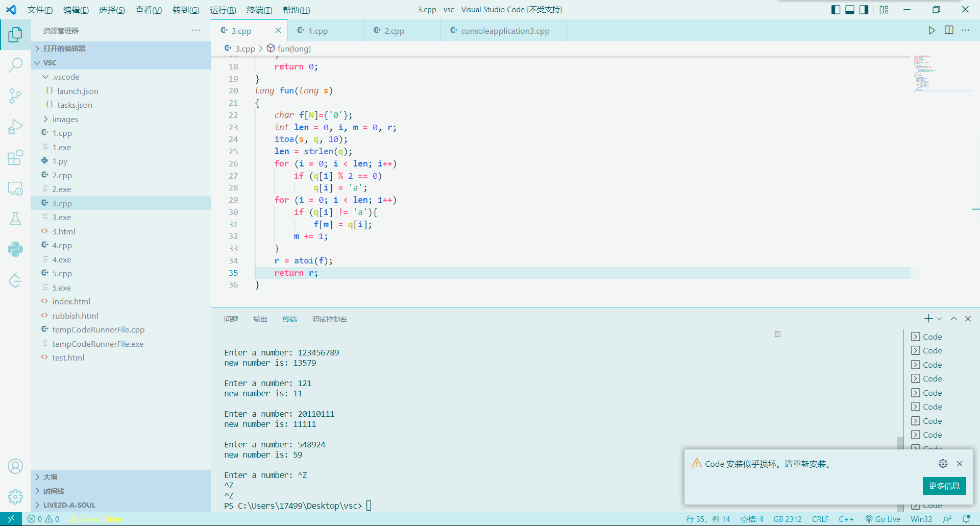Change end of line sequence CRLF
The image size is (980, 526).
point(820,519)
